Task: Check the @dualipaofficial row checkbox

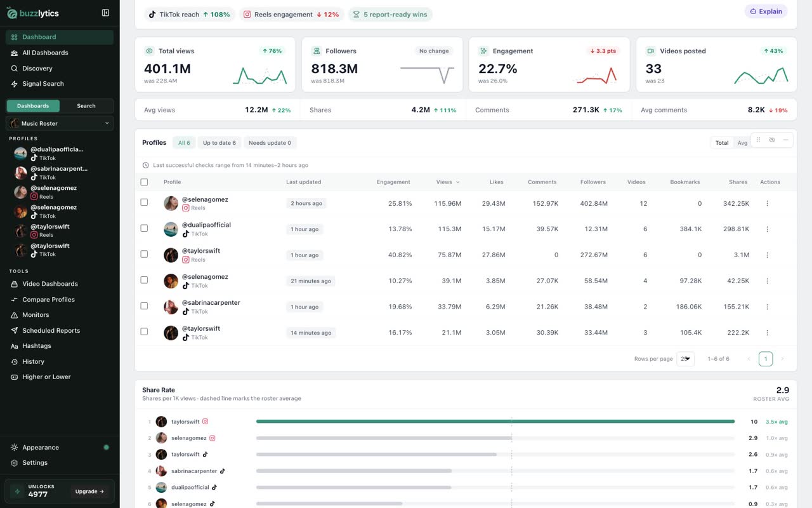Action: pyautogui.click(x=144, y=228)
